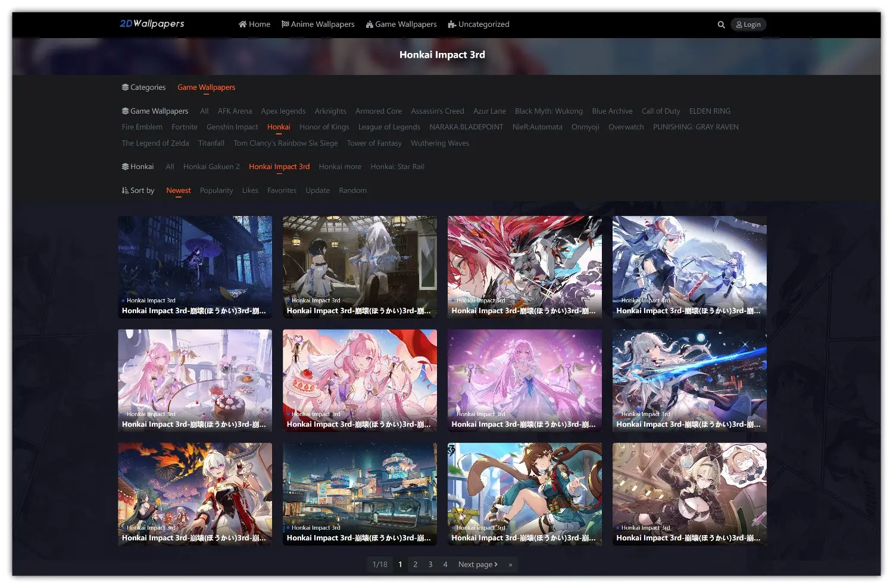The height and width of the screenshot is (588, 893).
Task: Open Anime Wallpapers menu
Action: 318,24
